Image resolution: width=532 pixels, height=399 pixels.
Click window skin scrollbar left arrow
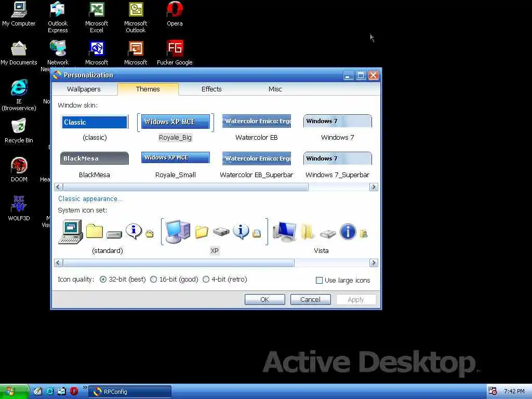click(x=58, y=187)
